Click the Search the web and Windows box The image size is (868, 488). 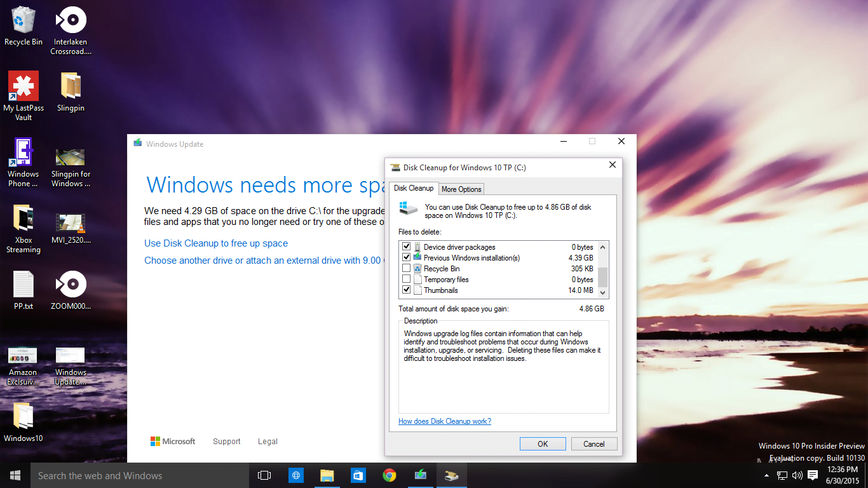pyautogui.click(x=139, y=475)
